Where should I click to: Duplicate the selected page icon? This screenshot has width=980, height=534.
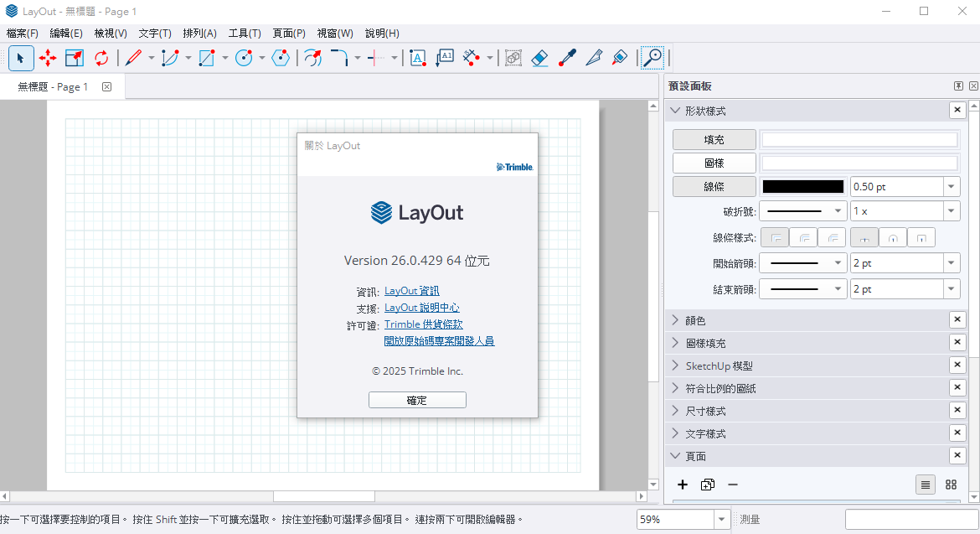pyautogui.click(x=708, y=485)
